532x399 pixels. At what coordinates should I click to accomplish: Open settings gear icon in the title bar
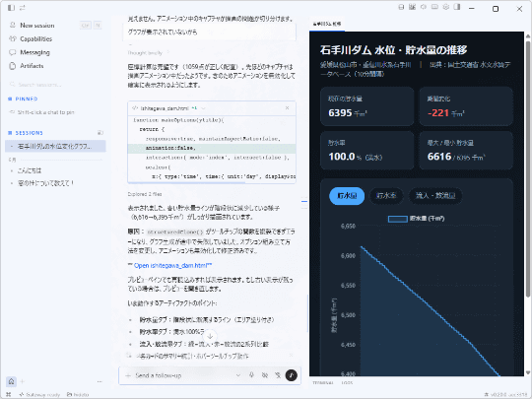446,7
